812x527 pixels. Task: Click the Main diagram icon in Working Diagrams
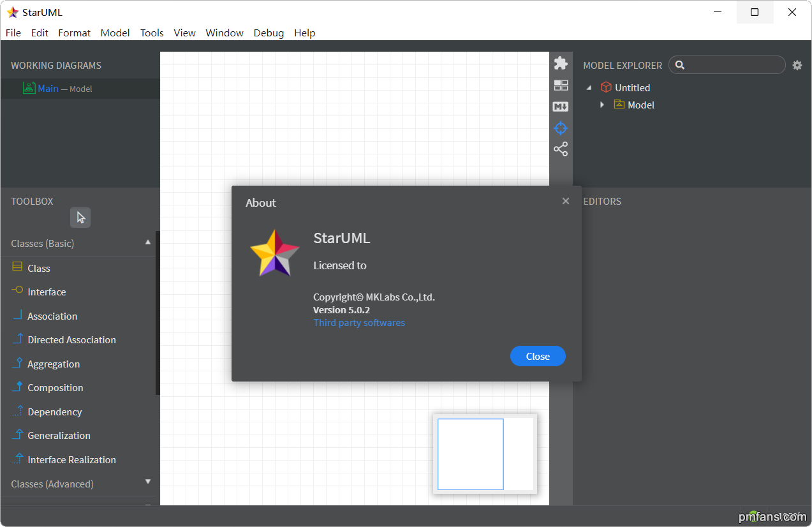(x=29, y=88)
